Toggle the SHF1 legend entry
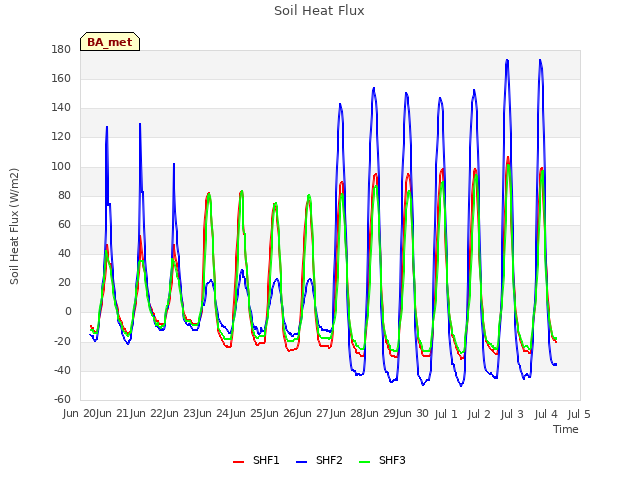 pyautogui.click(x=256, y=460)
